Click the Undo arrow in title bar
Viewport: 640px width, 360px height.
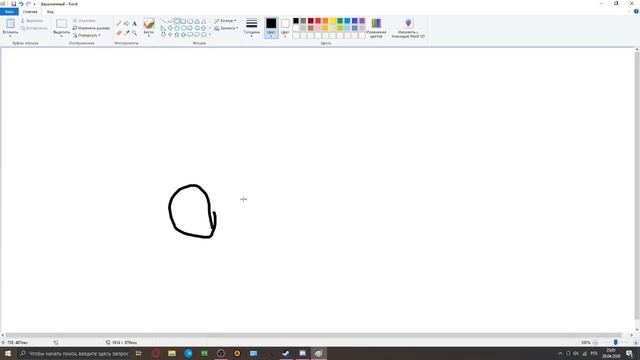click(21, 4)
